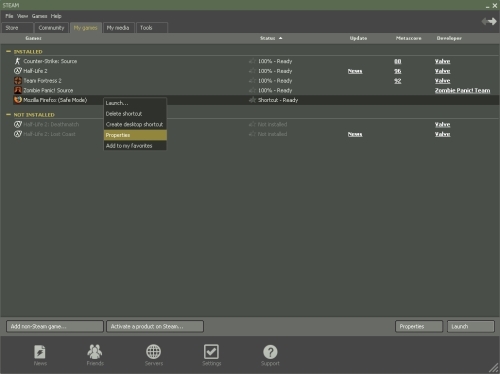Viewport: 500px width, 374px height.
Task: Open the News link for Half-Life 2
Action: point(355,71)
